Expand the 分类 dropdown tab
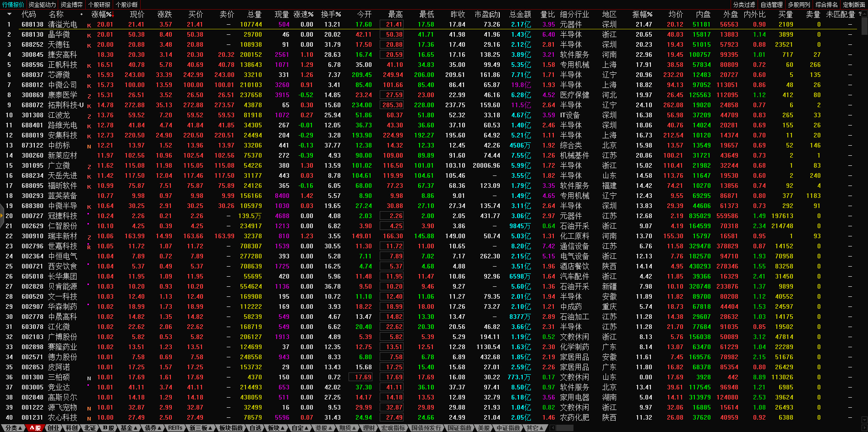 click(x=13, y=428)
